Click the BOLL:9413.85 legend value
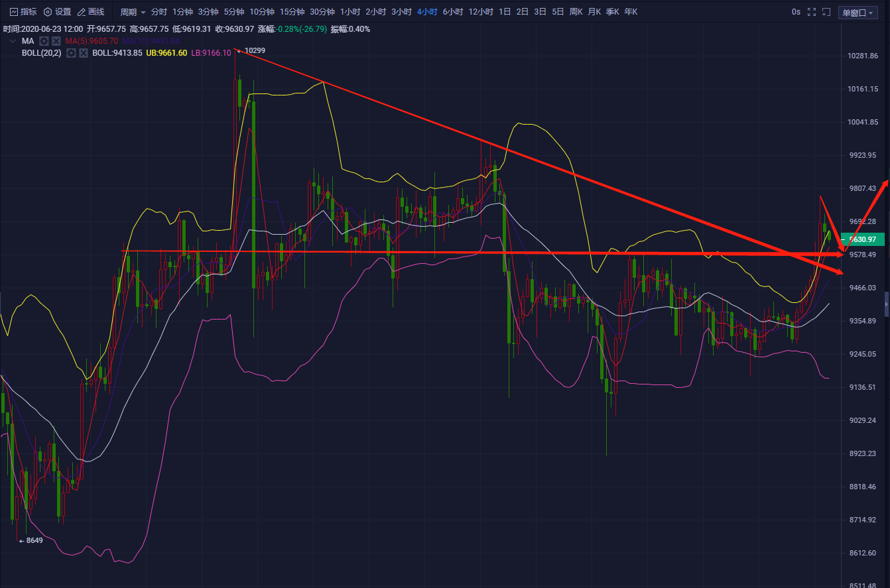The height and width of the screenshot is (588, 890). pos(117,53)
